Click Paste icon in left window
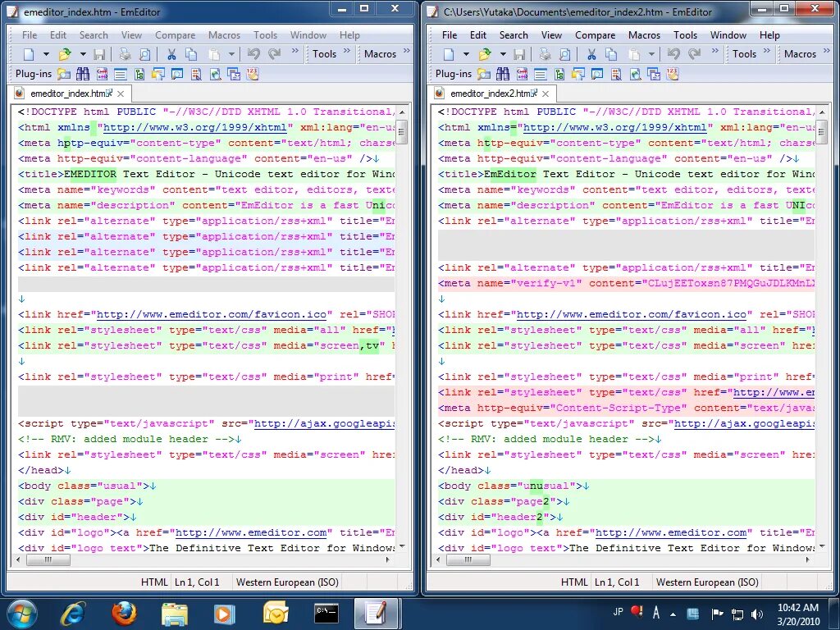 pos(214,53)
